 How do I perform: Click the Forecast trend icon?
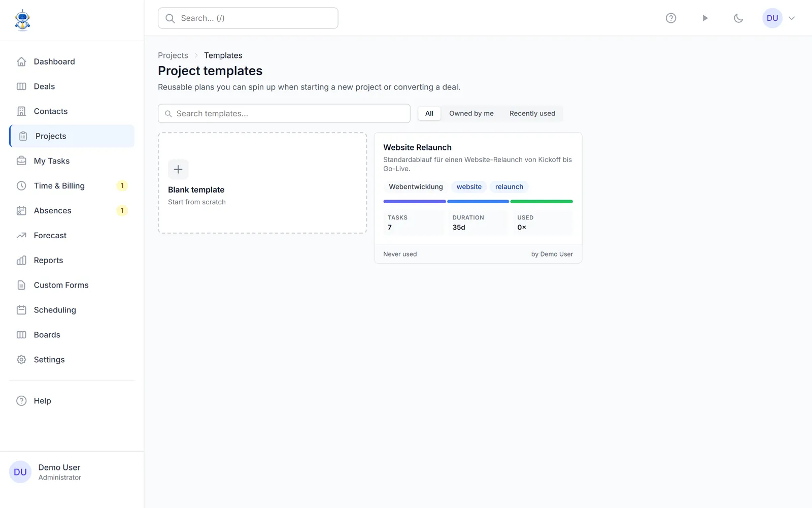[x=21, y=236]
